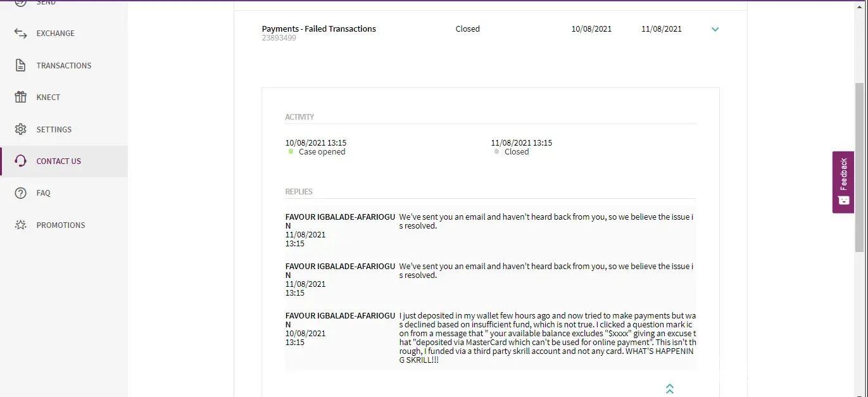The image size is (868, 397).
Task: Click case number 23893499
Action: click(279, 38)
